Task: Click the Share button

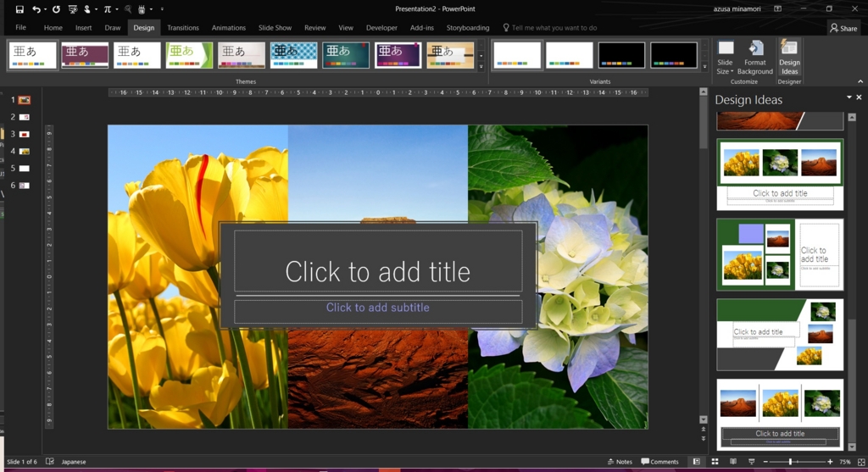Action: click(843, 28)
